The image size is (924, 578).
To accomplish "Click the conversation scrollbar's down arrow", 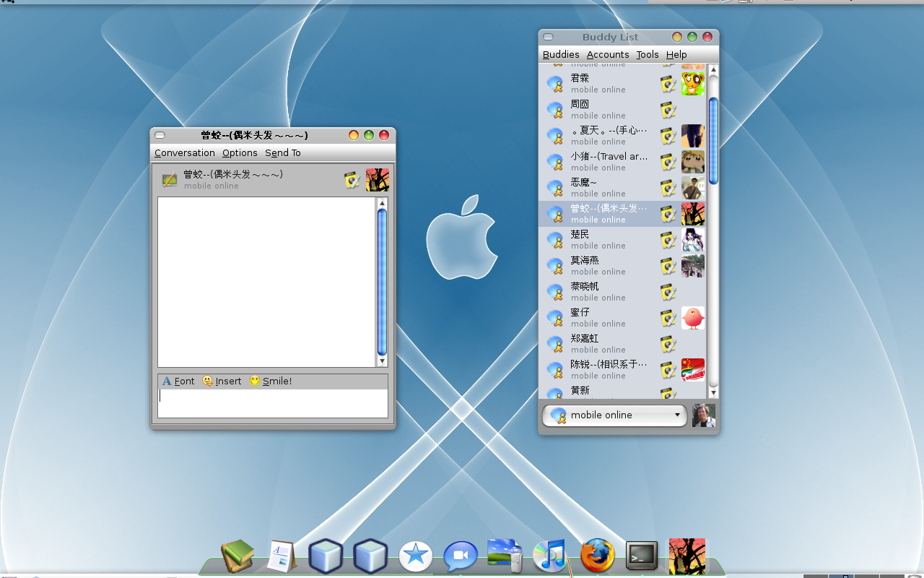I will point(383,361).
